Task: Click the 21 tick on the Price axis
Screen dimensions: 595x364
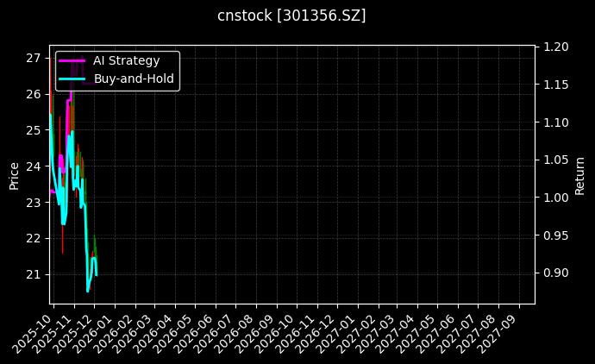Action: (33, 274)
